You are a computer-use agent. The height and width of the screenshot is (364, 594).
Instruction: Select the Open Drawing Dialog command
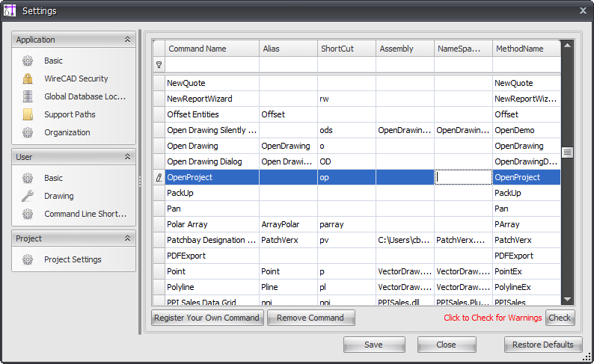(x=212, y=161)
